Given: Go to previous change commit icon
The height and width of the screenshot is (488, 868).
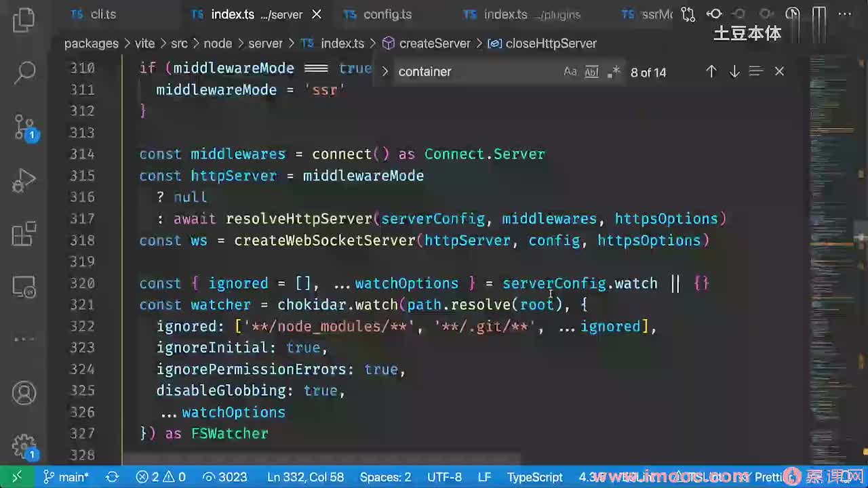Looking at the screenshot, I should pyautogui.click(x=714, y=14).
